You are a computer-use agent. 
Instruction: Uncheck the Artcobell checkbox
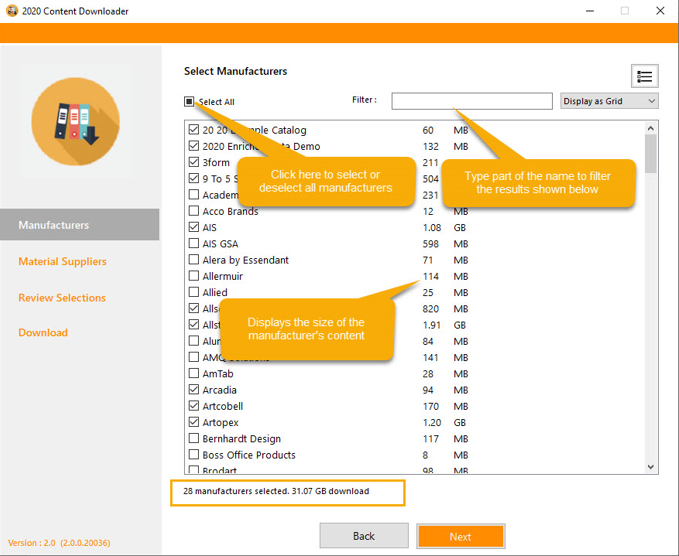(194, 406)
